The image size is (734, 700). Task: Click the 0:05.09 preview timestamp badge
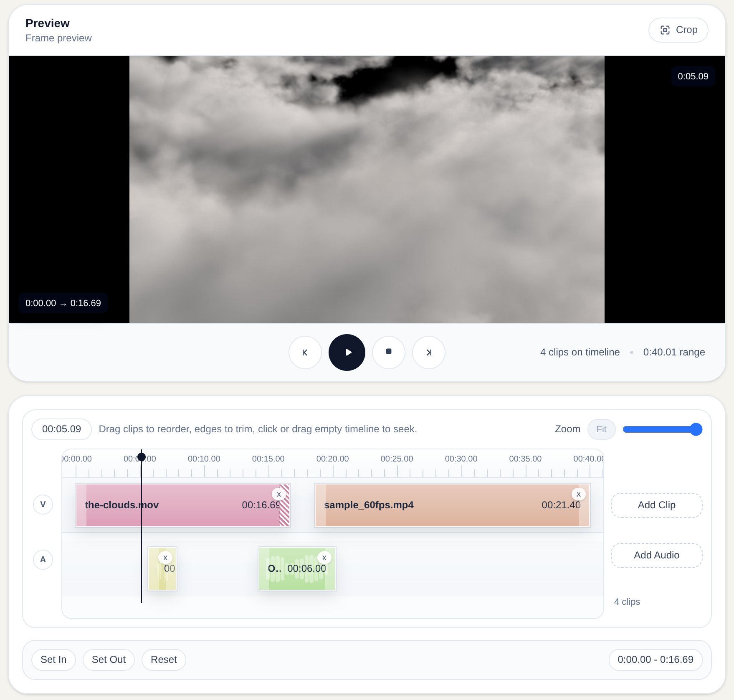point(693,76)
